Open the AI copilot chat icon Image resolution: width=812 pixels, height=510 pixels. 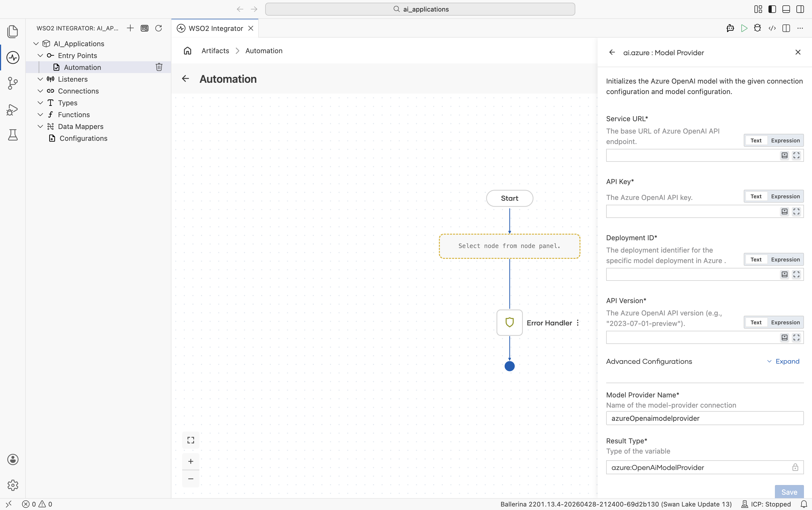coord(730,28)
